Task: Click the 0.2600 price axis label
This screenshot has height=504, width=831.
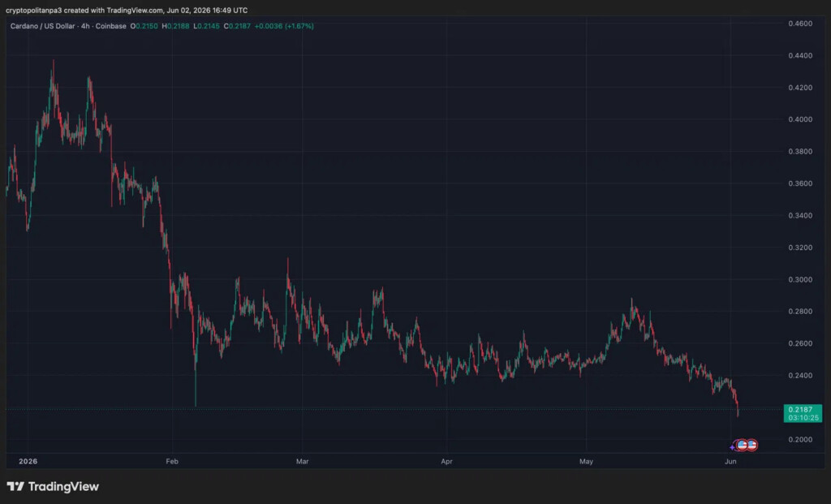Action: [x=799, y=343]
